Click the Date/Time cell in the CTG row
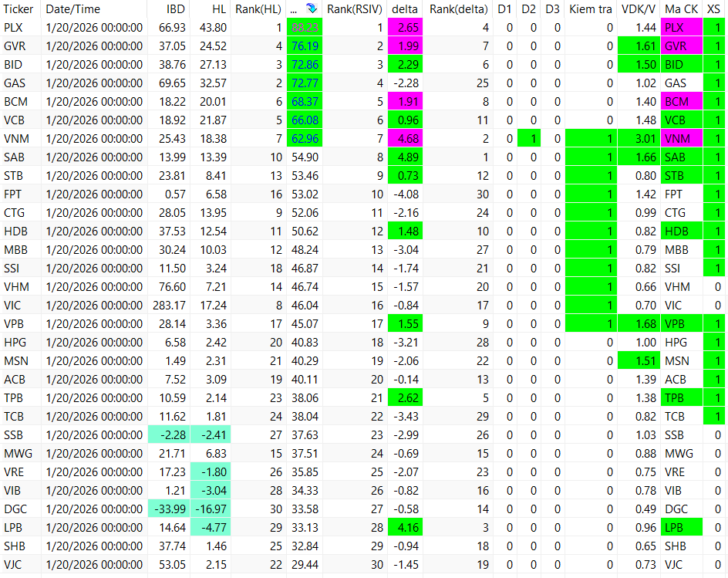This screenshot has width=728, height=578. point(94,213)
